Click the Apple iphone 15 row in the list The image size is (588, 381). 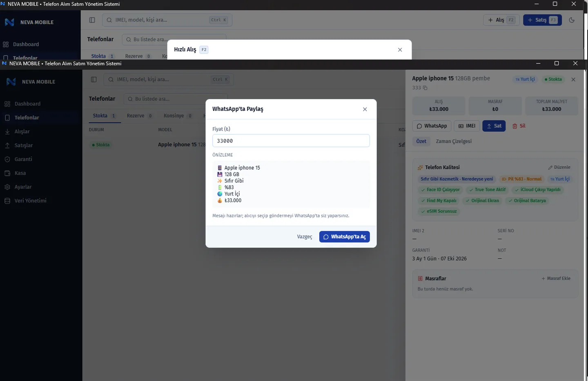[244, 145]
